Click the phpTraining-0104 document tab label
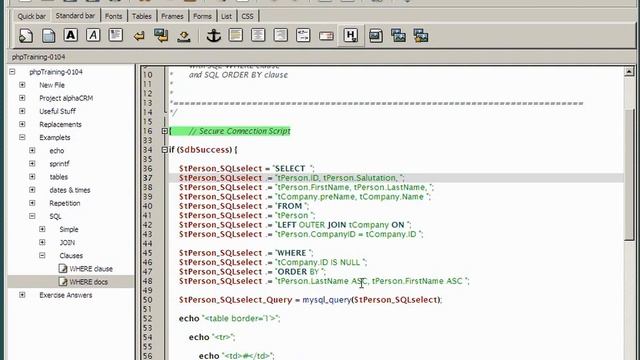The height and width of the screenshot is (360, 640). pos(38,57)
